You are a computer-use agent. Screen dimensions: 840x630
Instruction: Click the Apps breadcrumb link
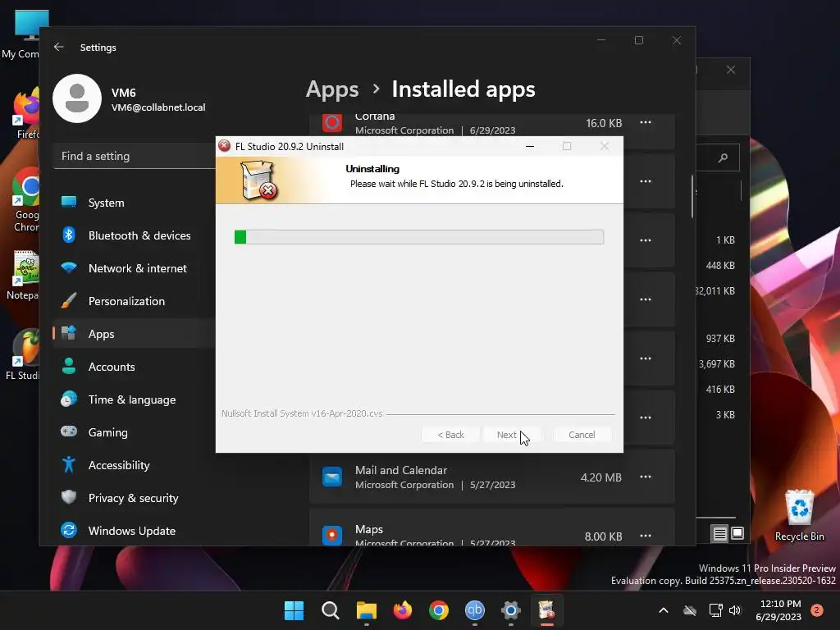[x=332, y=89]
